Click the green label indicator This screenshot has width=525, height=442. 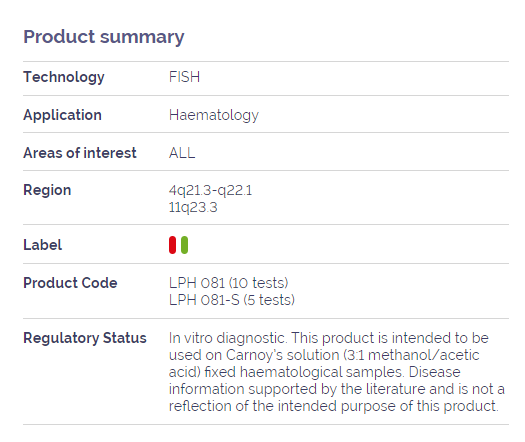click(184, 245)
